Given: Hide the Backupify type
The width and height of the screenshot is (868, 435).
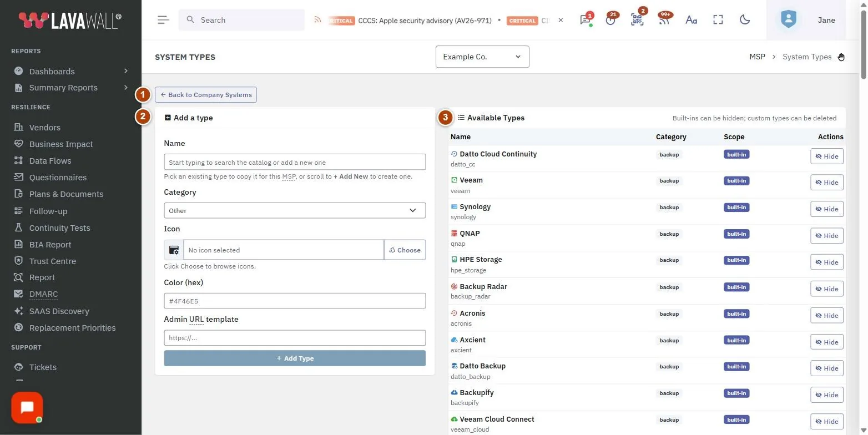Looking at the screenshot, I should [826, 395].
